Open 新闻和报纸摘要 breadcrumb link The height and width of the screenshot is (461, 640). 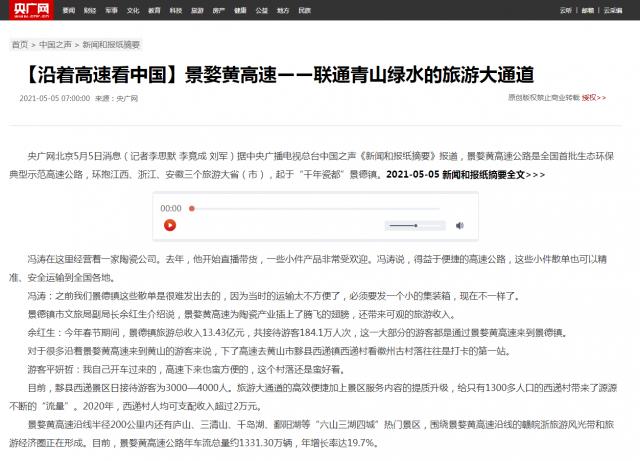pos(111,46)
